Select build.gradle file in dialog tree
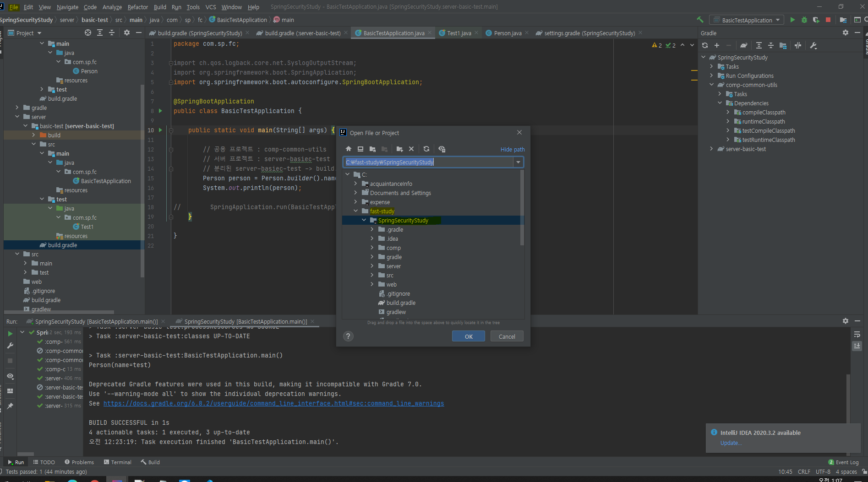The height and width of the screenshot is (482, 868). coord(401,303)
